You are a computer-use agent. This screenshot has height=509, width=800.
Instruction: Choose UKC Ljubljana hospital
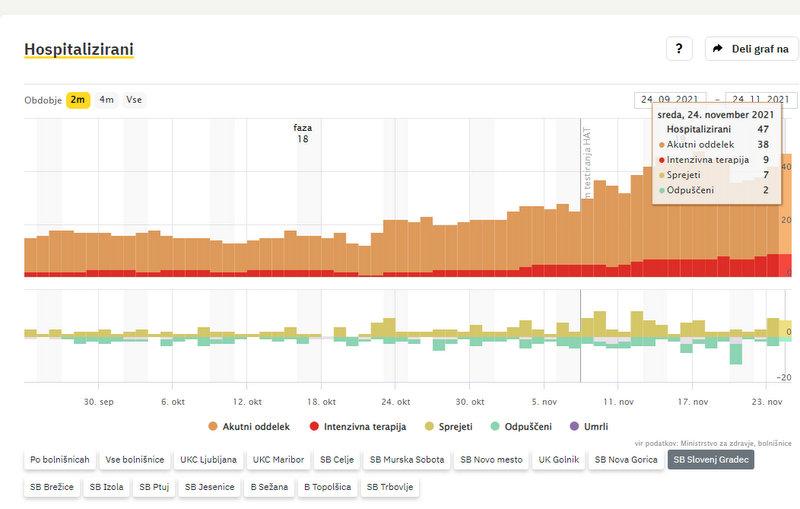click(x=209, y=460)
